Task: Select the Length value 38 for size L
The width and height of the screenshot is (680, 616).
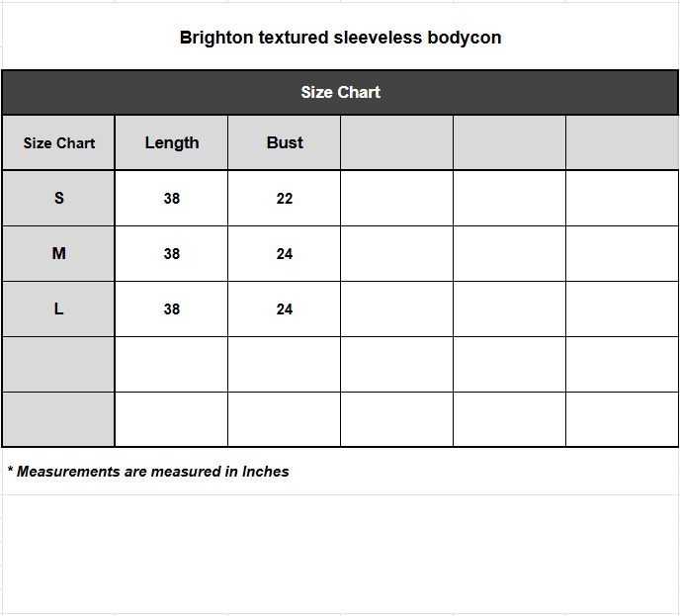Action: point(172,308)
